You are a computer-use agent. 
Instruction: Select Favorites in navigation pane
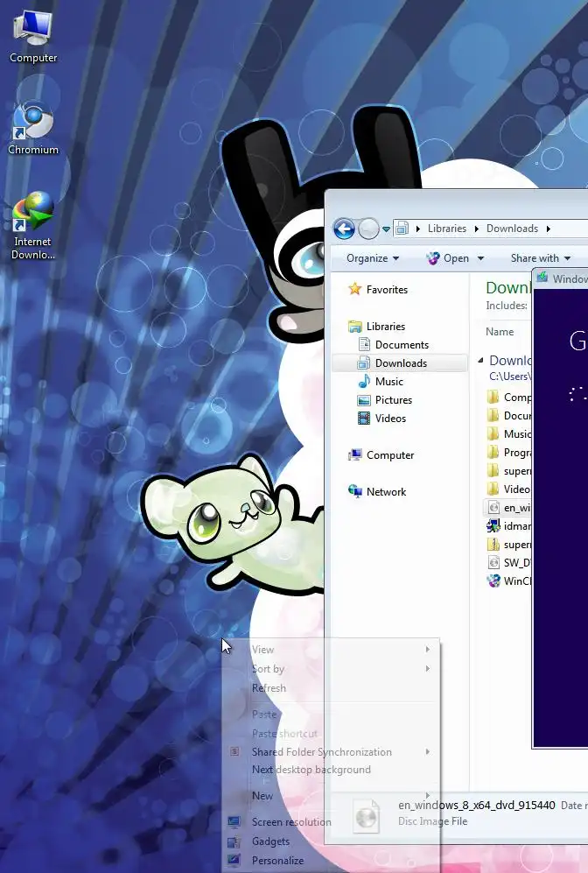coord(387,290)
